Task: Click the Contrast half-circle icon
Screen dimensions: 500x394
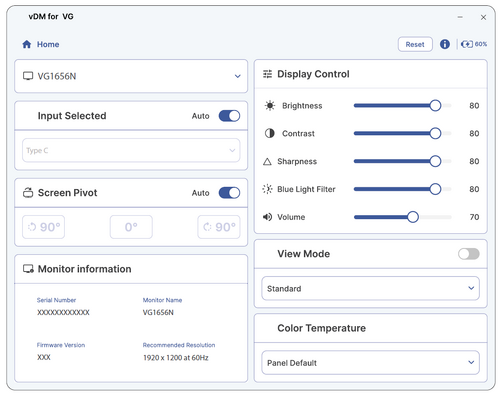Action: click(269, 133)
